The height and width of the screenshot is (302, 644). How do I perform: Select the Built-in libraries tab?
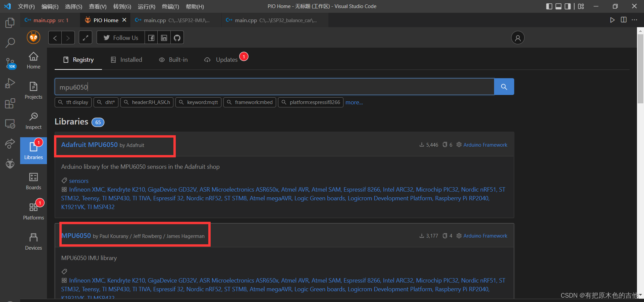tap(173, 60)
